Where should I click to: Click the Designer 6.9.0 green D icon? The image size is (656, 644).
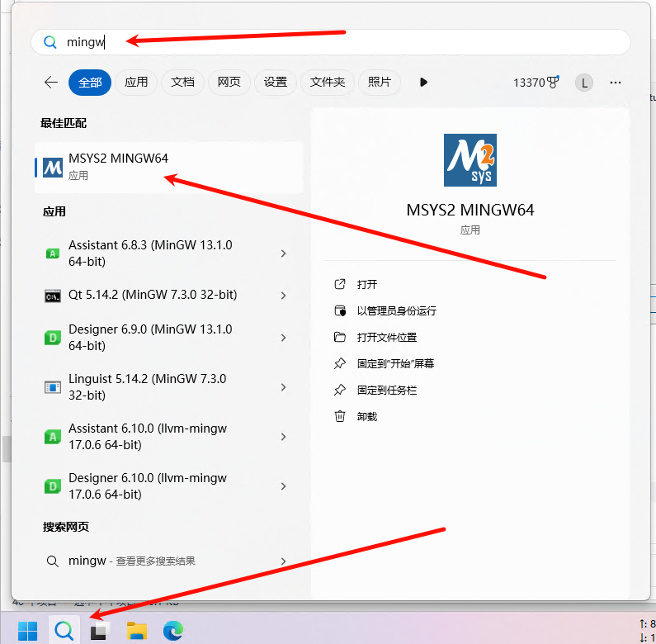tap(53, 338)
